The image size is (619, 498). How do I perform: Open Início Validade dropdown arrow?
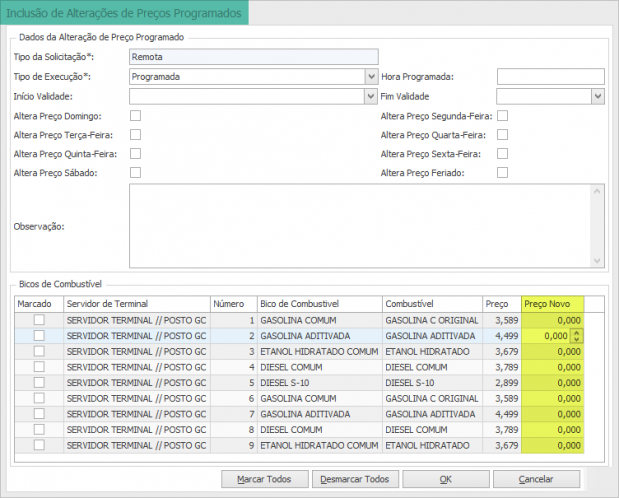click(x=370, y=96)
